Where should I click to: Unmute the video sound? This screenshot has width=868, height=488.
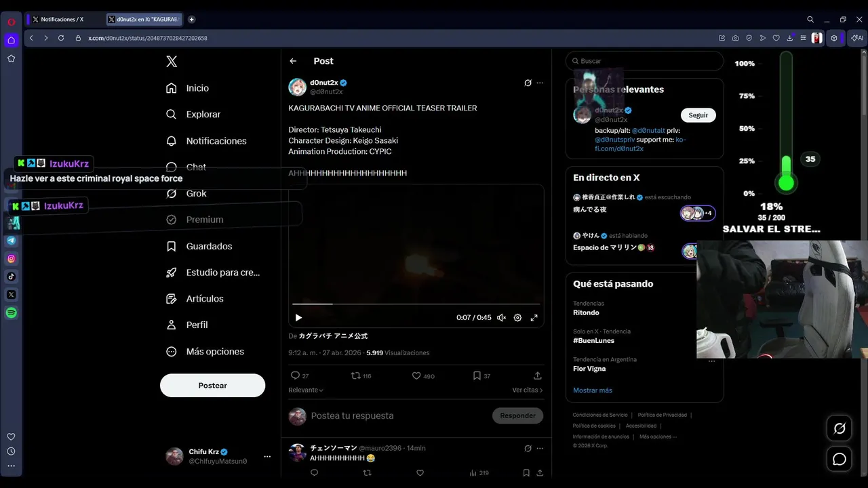pos(501,317)
